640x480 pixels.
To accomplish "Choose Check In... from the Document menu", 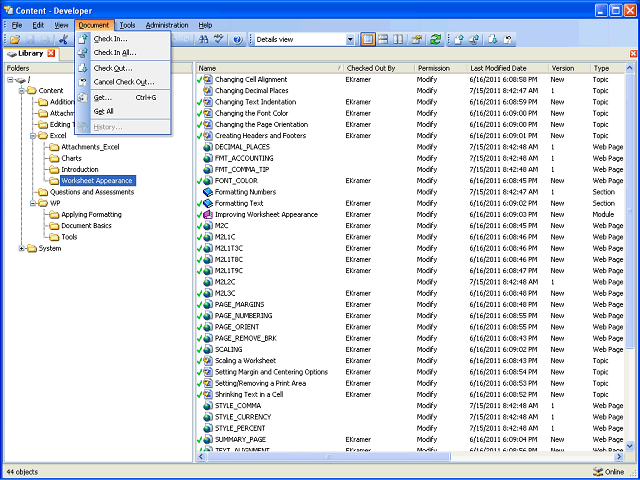I will point(122,39).
